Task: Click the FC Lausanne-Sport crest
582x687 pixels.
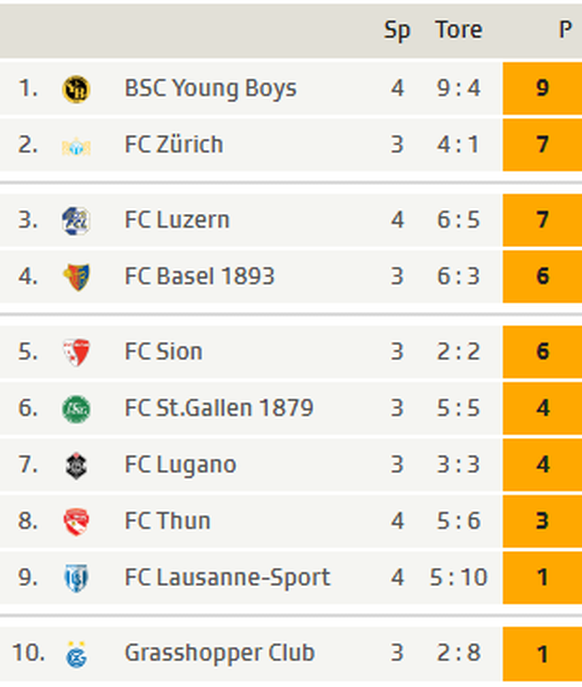Action: [x=76, y=578]
